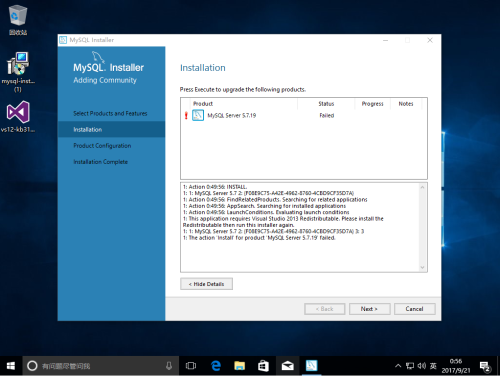The image size is (500, 376).
Task: Open the Recycle Bin desktop icon
Action: point(18,20)
